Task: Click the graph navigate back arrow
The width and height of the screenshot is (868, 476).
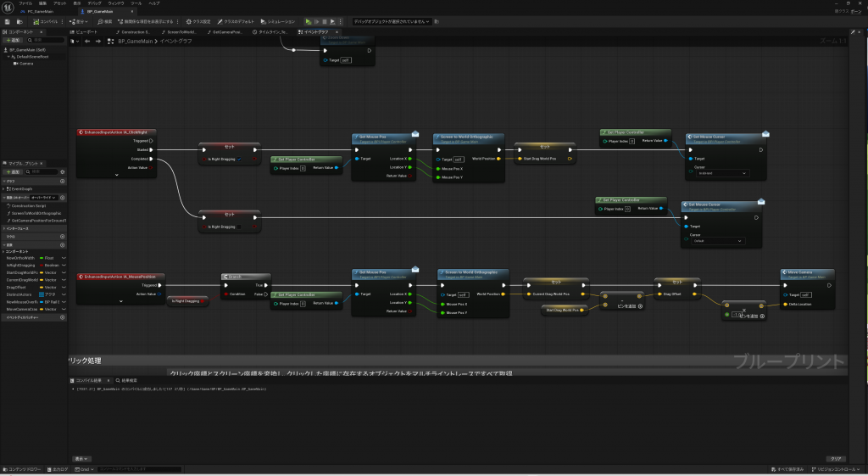Action: 87,42
